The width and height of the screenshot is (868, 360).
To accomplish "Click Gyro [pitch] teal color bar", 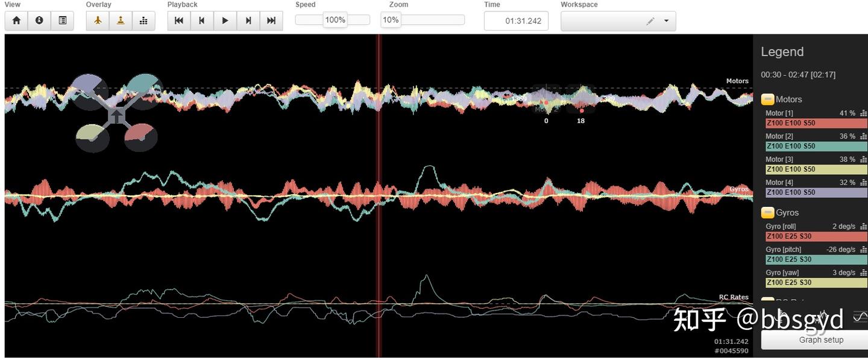I will click(x=816, y=259).
